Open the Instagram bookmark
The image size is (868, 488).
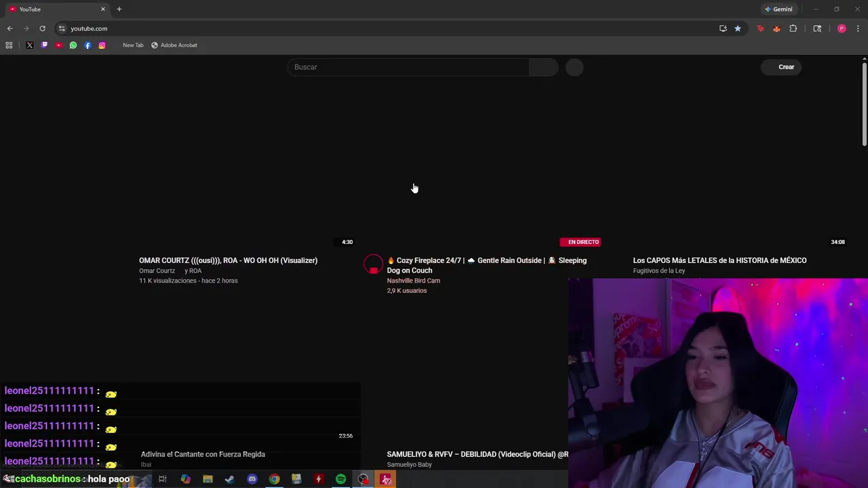point(102,45)
